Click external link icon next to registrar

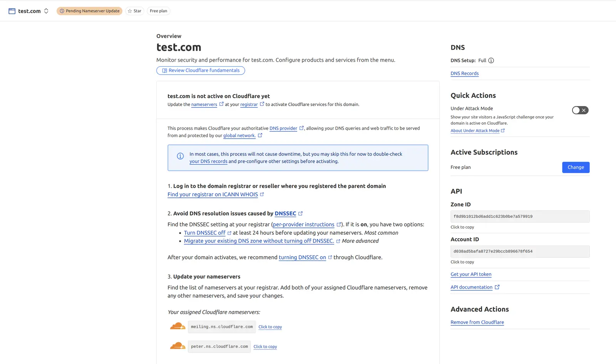tap(262, 104)
